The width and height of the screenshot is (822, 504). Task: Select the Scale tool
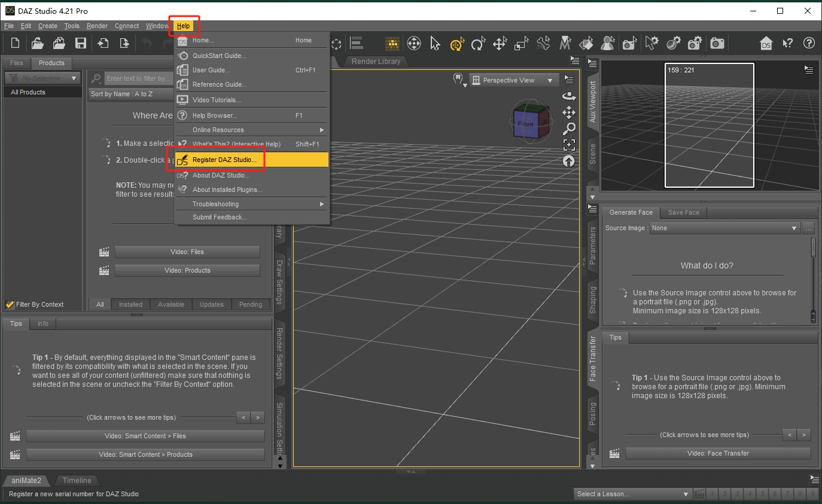522,43
